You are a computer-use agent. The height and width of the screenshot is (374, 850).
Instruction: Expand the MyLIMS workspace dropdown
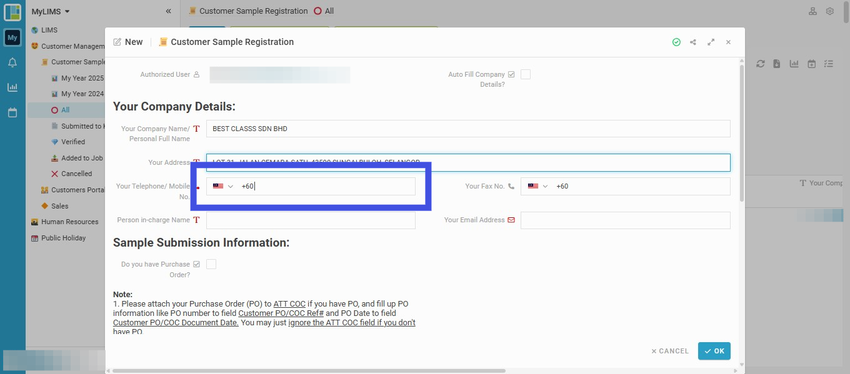pos(50,11)
